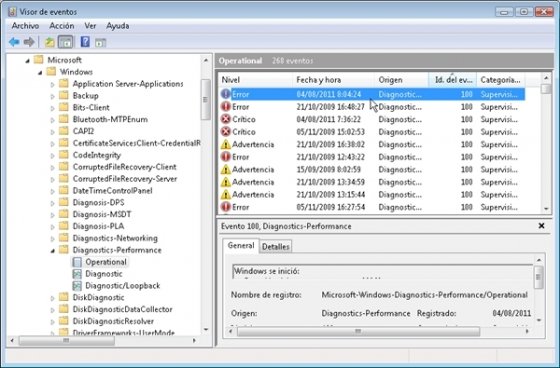Click warning icon of 21/10/2009 13:34:59 event
The width and height of the screenshot is (560, 368).
225,182
